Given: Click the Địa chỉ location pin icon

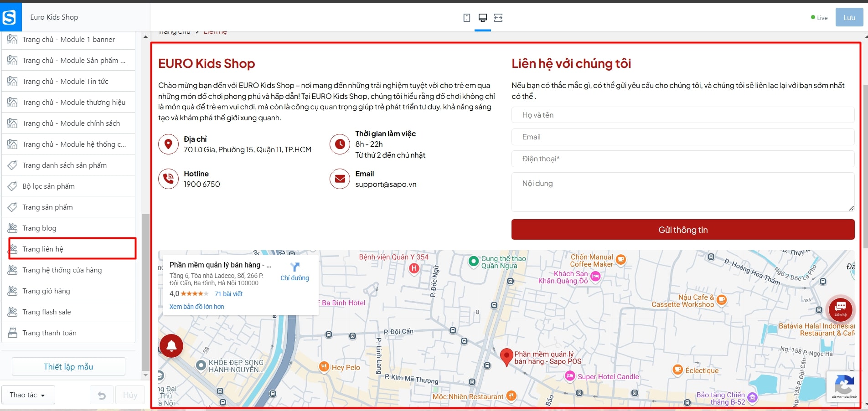Looking at the screenshot, I should coord(168,144).
